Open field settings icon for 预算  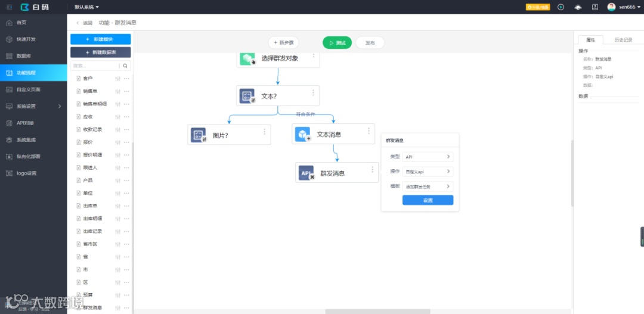click(118, 295)
